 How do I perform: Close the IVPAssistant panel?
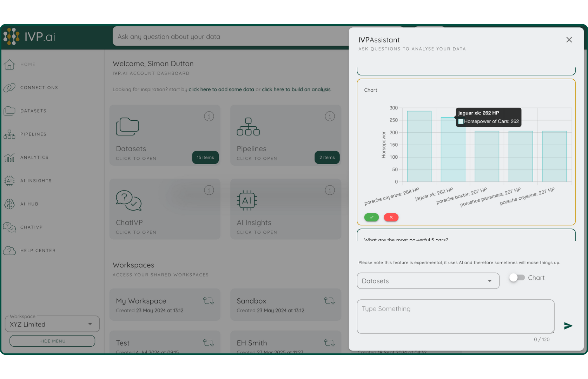click(x=569, y=40)
